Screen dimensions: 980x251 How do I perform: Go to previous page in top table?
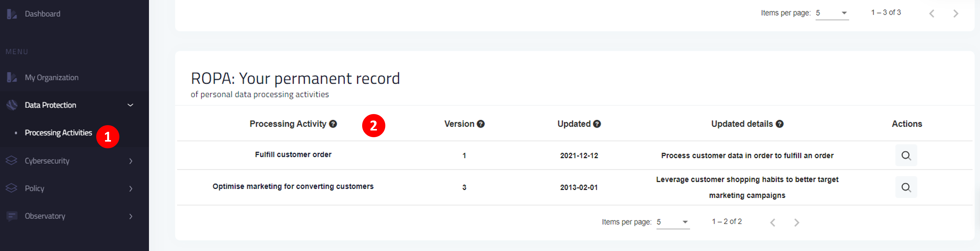tap(932, 14)
